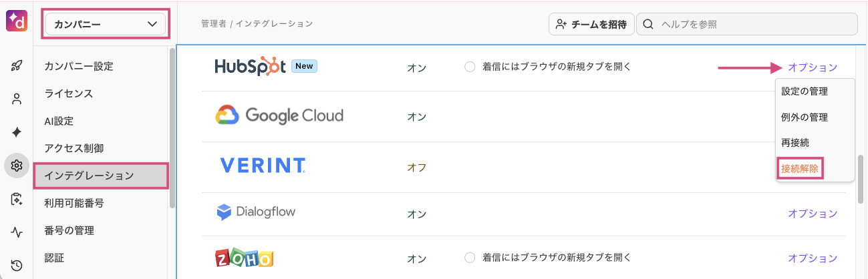
Task: Click the clipboard settings icon in sidebar
Action: tap(17, 199)
